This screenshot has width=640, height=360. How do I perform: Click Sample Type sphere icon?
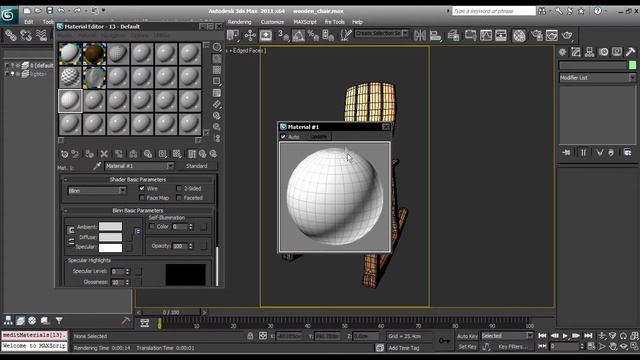click(217, 47)
